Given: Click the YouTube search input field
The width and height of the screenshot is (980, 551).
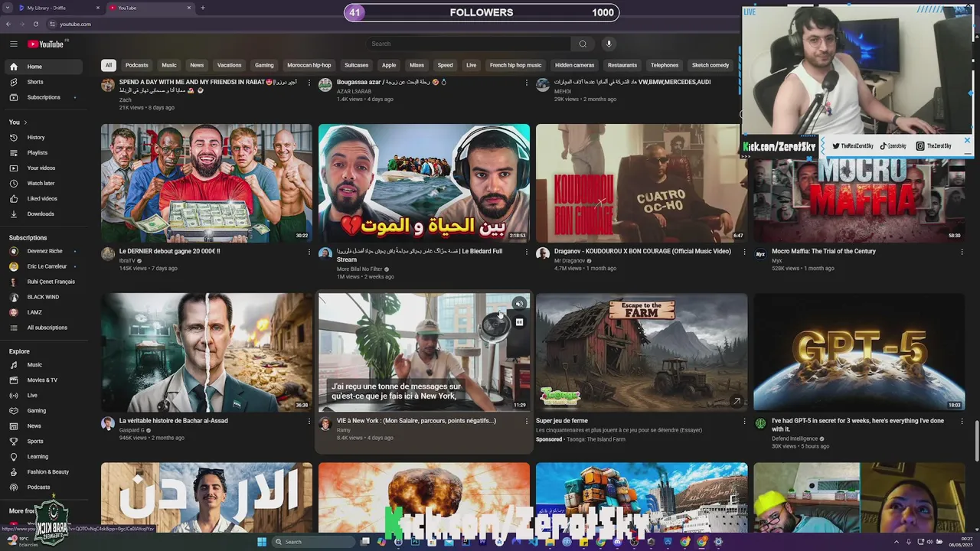Looking at the screenshot, I should pyautogui.click(x=468, y=44).
